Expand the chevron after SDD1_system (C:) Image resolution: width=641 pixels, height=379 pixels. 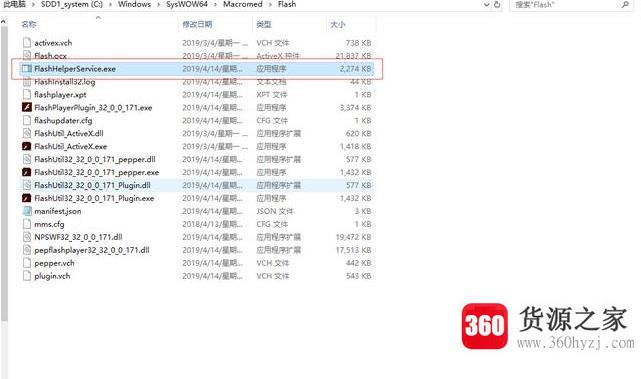point(110,4)
